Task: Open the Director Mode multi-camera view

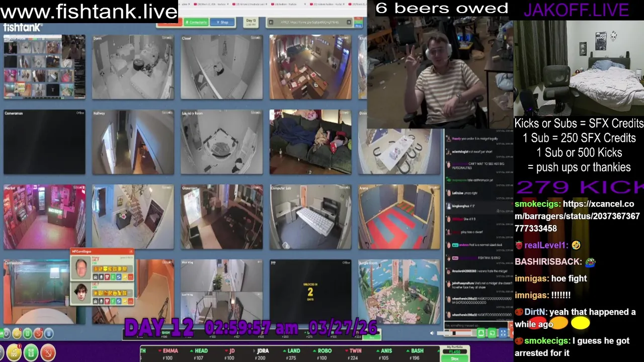Action: coord(44,67)
